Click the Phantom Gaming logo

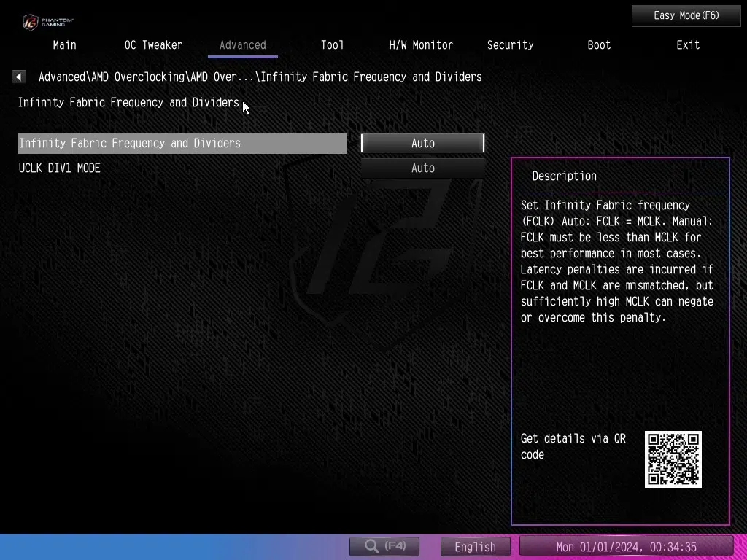(47, 21)
